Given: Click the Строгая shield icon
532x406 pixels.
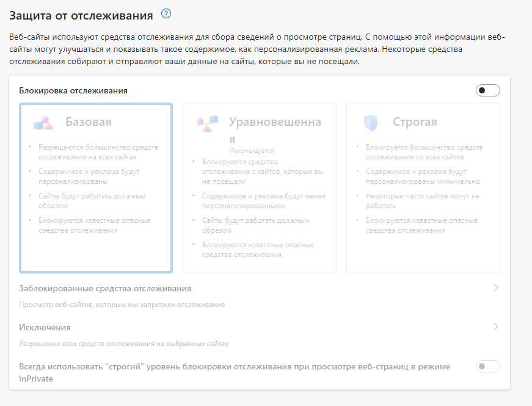Looking at the screenshot, I should tap(370, 123).
